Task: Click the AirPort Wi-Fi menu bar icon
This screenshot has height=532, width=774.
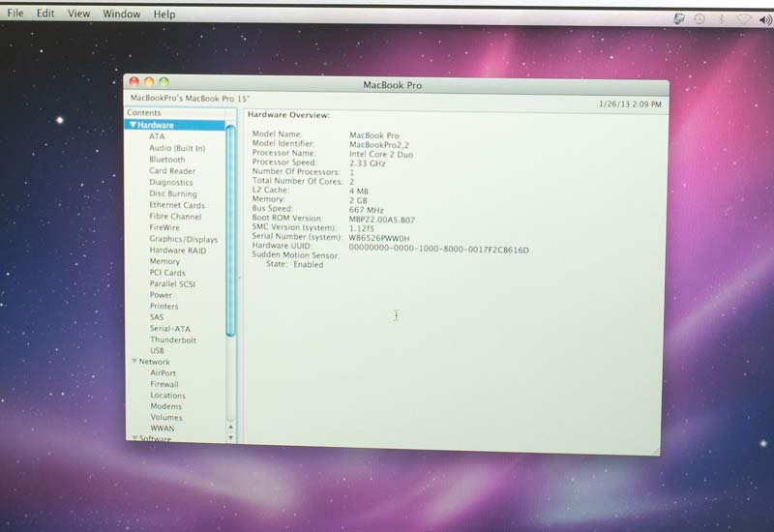Action: tap(743, 19)
